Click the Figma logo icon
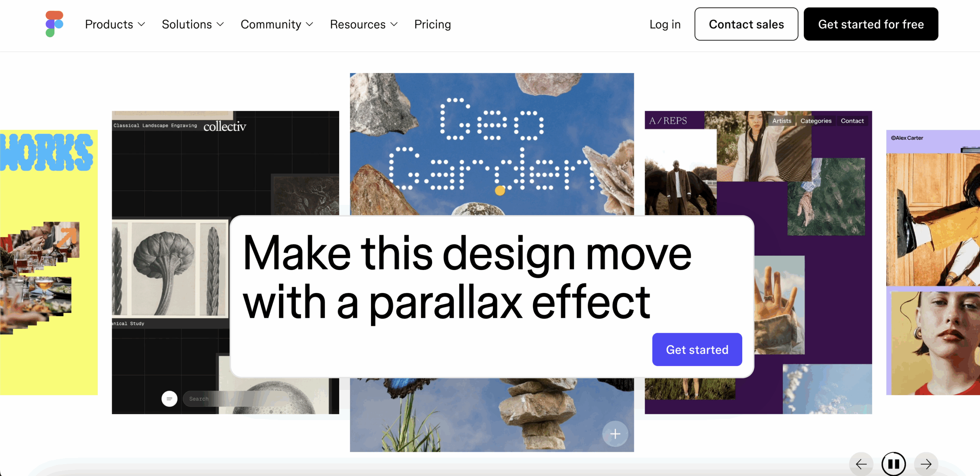Image resolution: width=980 pixels, height=476 pixels. click(x=54, y=24)
